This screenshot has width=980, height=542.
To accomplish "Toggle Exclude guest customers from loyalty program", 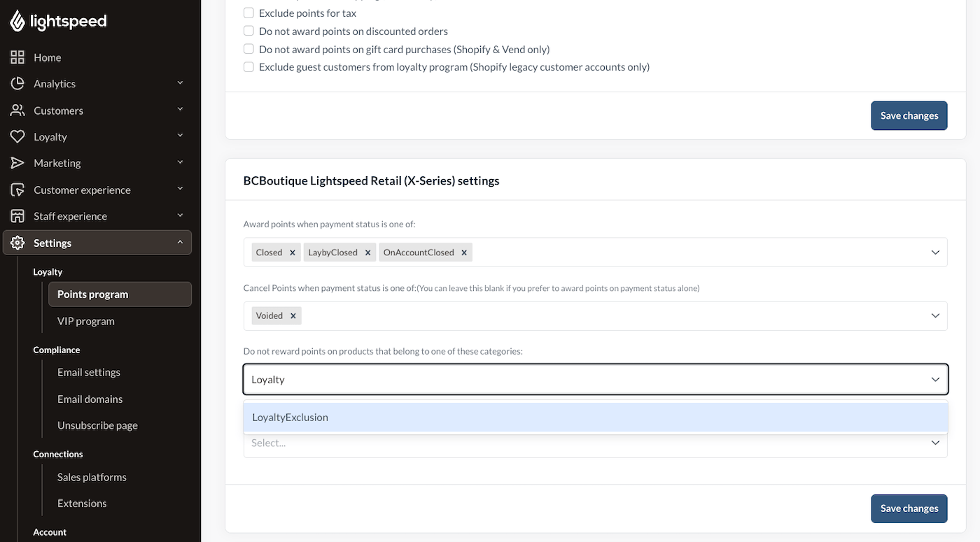I will coord(248,67).
